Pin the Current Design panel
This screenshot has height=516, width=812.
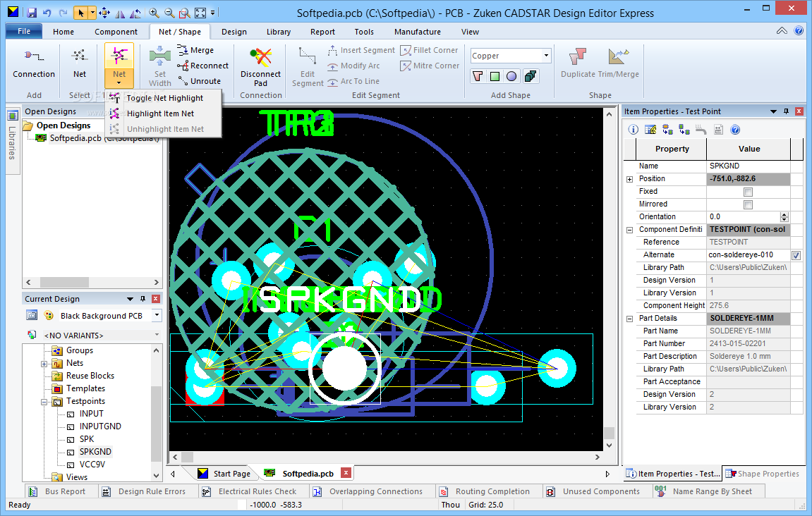pos(143,299)
